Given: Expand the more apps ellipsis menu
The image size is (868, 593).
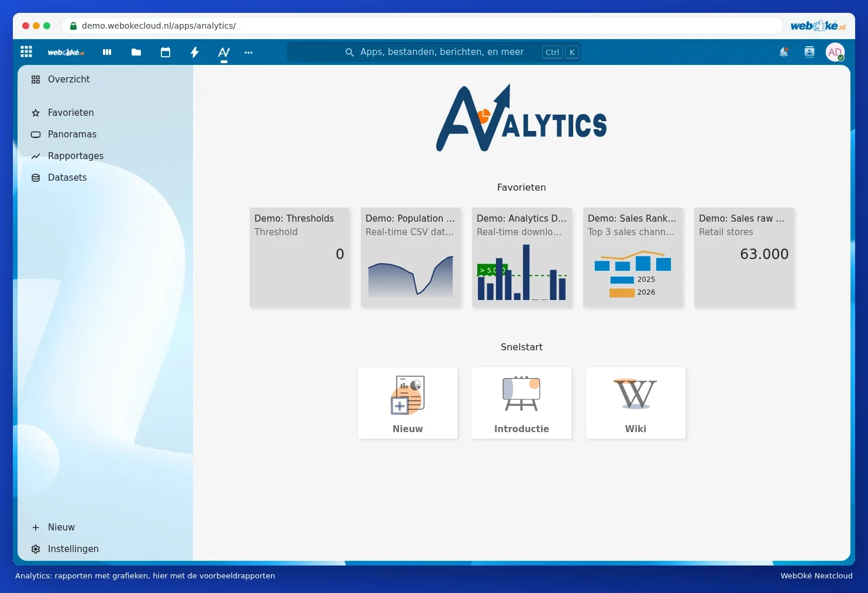Looking at the screenshot, I should (x=249, y=52).
